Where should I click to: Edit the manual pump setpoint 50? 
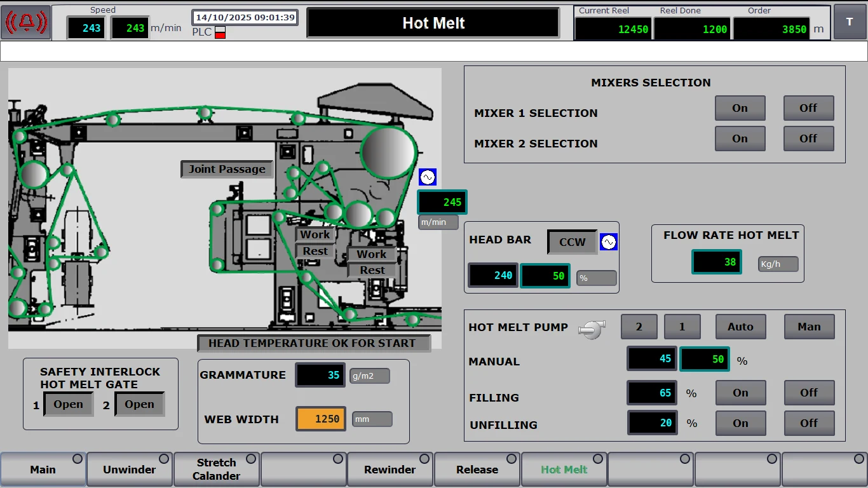pyautogui.click(x=705, y=359)
